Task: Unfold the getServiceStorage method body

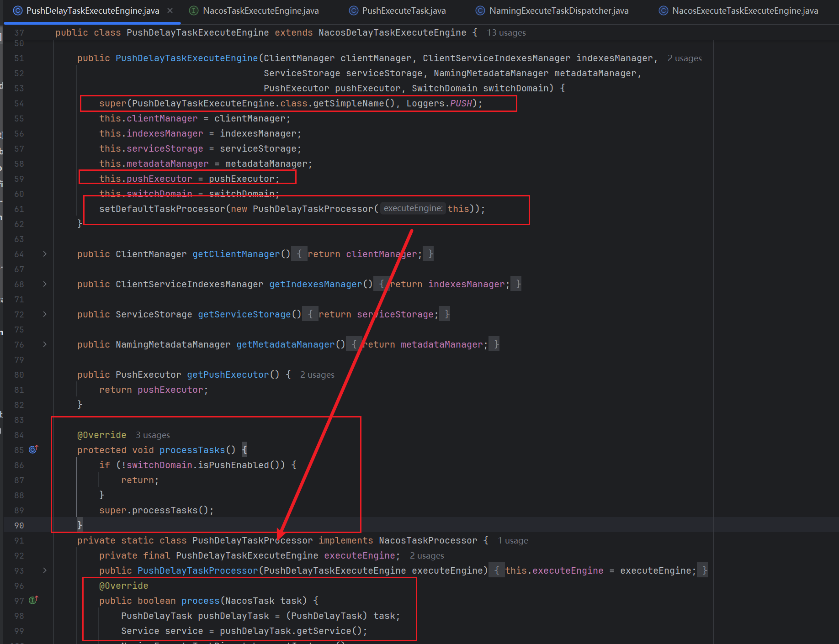Action: (45, 314)
